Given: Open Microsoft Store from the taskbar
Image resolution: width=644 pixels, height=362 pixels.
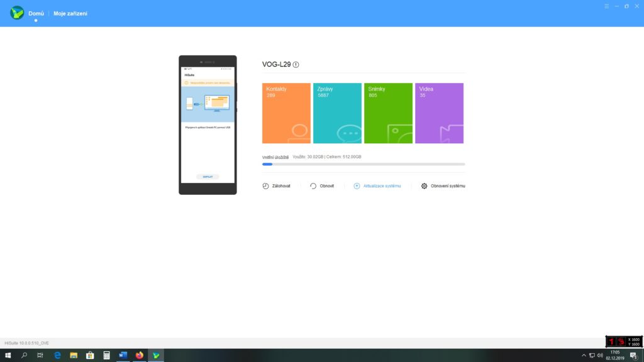Looking at the screenshot, I should [x=90, y=356].
